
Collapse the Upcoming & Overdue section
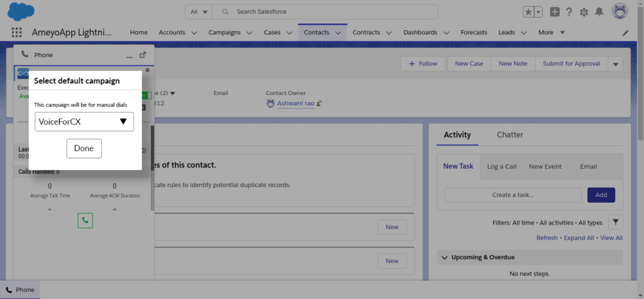pyautogui.click(x=445, y=257)
